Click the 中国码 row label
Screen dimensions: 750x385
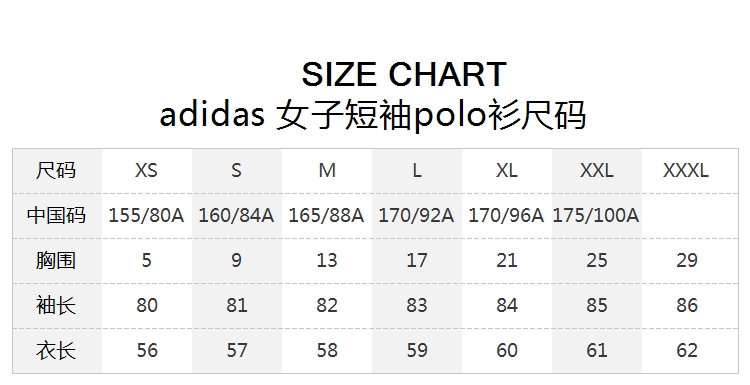point(56,215)
